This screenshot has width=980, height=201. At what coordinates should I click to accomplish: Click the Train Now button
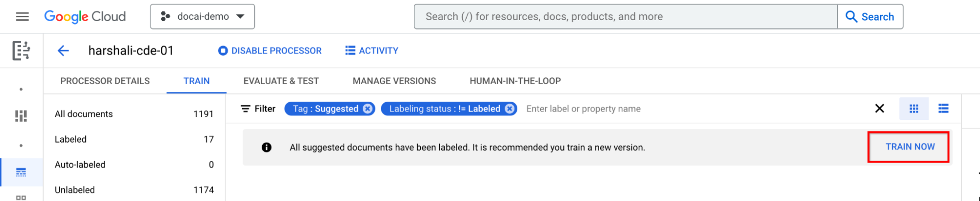click(910, 147)
